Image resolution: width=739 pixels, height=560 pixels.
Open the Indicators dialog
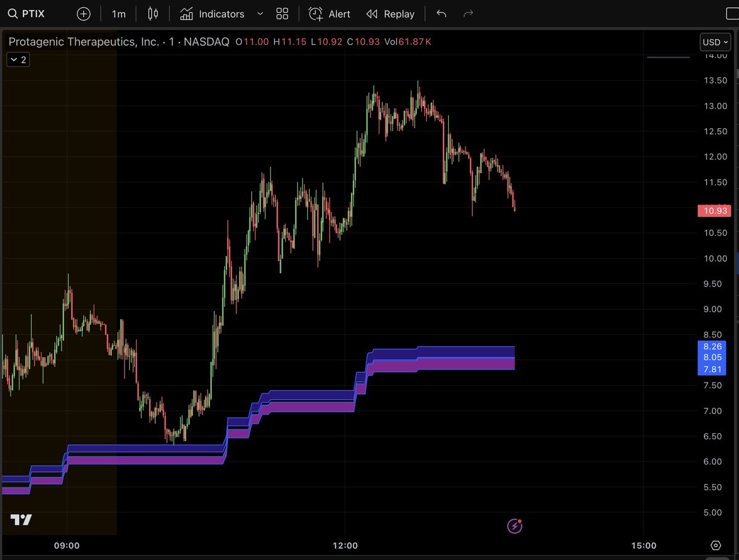(x=212, y=14)
